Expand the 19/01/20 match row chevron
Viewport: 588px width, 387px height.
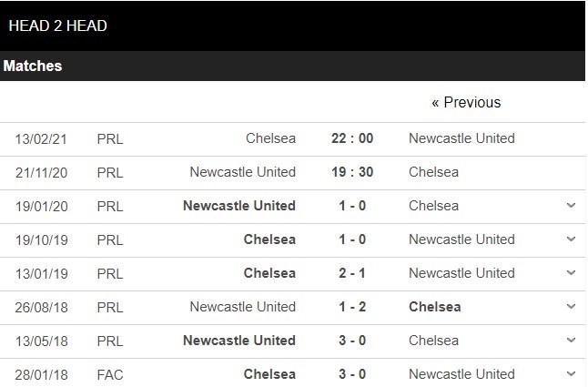coord(571,206)
